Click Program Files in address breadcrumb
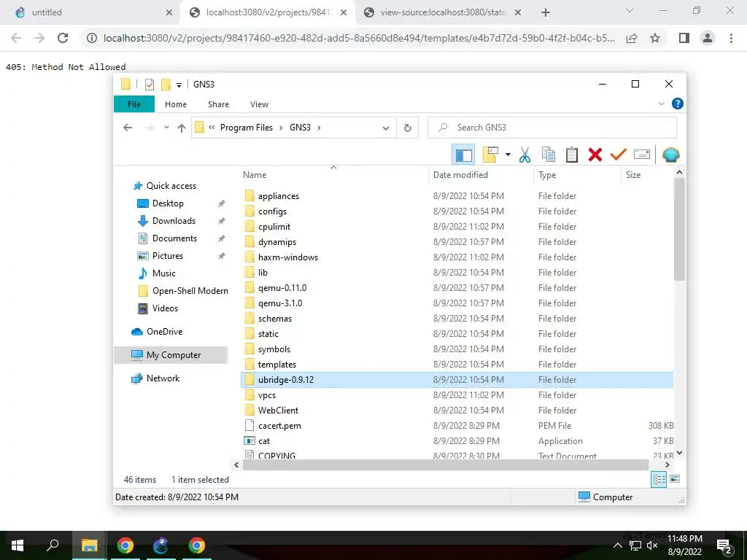 247,128
